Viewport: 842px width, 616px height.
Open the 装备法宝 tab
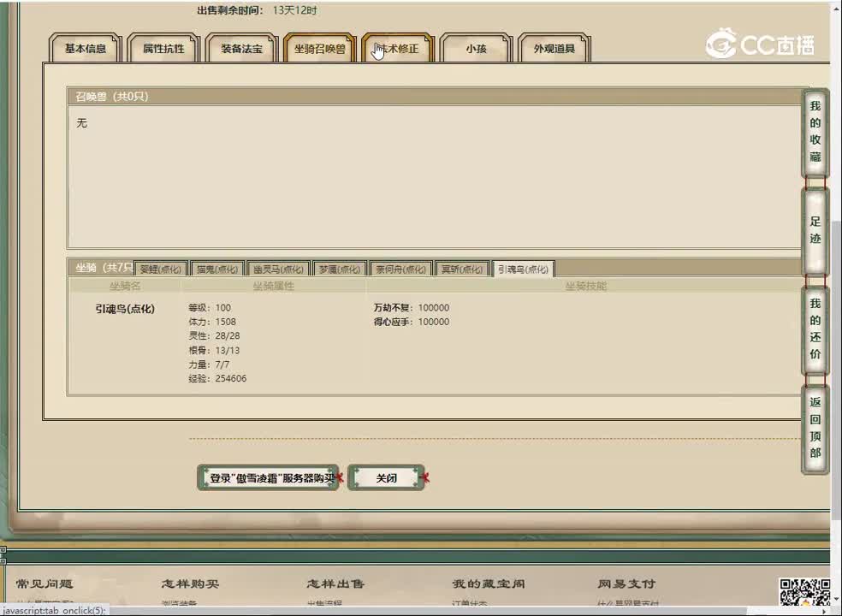[x=242, y=49]
